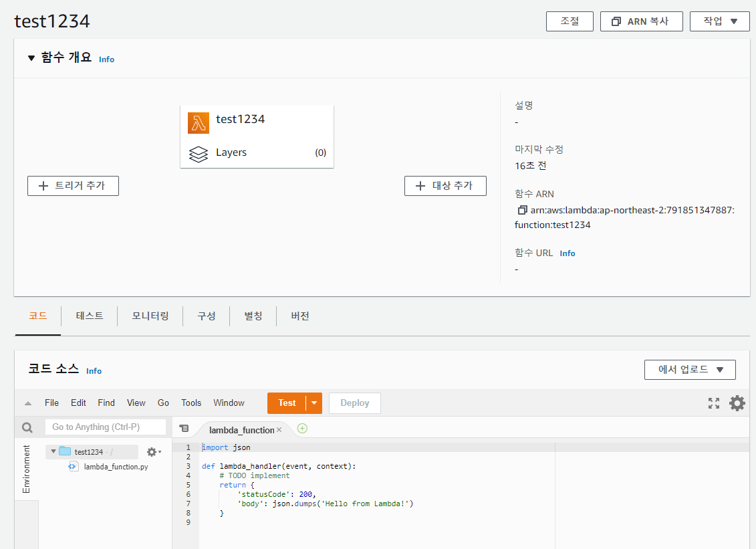Image resolution: width=756 pixels, height=549 pixels.
Task: Switch to the 버전 tab
Action: pyautogui.click(x=300, y=316)
